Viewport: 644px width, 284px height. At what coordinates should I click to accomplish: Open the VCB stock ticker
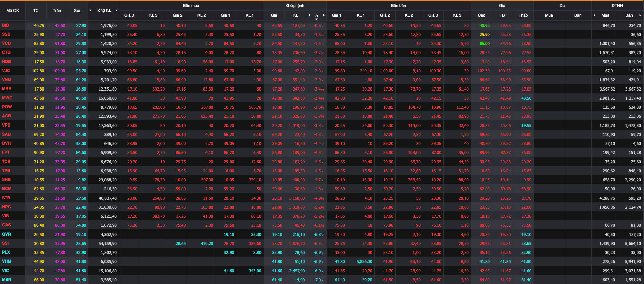(x=6, y=43)
